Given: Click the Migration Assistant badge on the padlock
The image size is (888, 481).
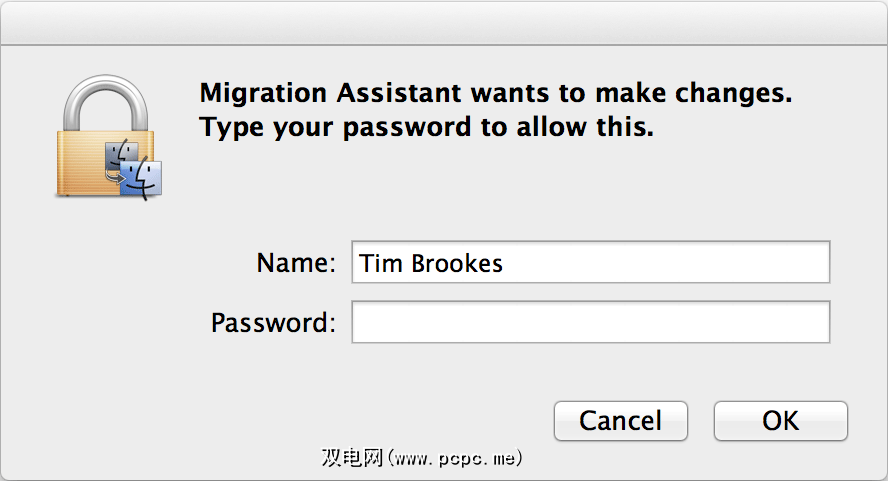Looking at the screenshot, I should (133, 169).
